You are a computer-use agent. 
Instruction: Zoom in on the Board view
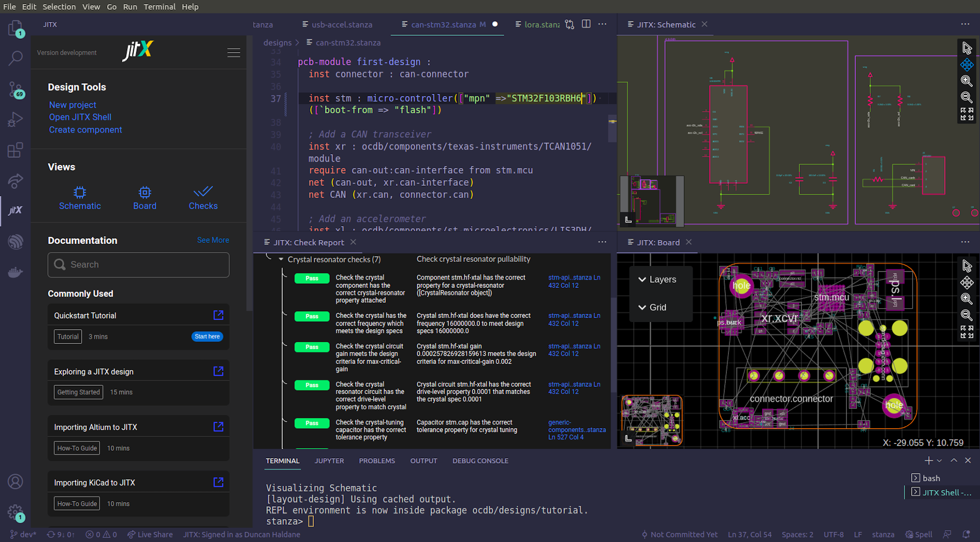(967, 299)
